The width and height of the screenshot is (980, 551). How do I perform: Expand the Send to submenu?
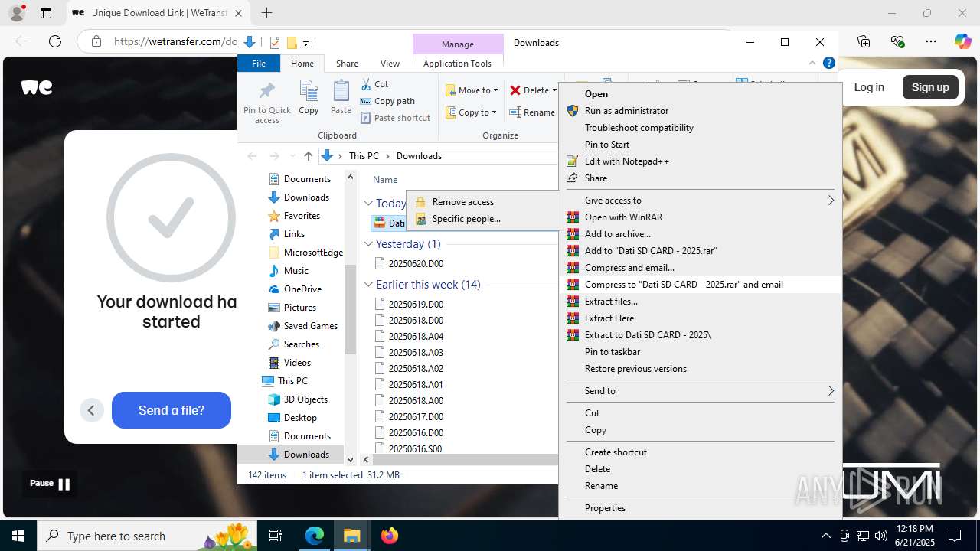pos(700,391)
